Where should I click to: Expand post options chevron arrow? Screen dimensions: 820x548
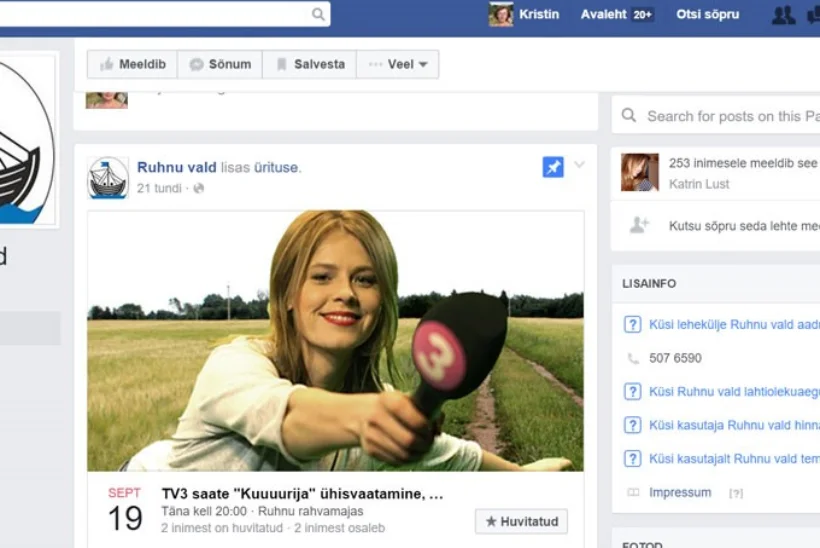pyautogui.click(x=579, y=165)
